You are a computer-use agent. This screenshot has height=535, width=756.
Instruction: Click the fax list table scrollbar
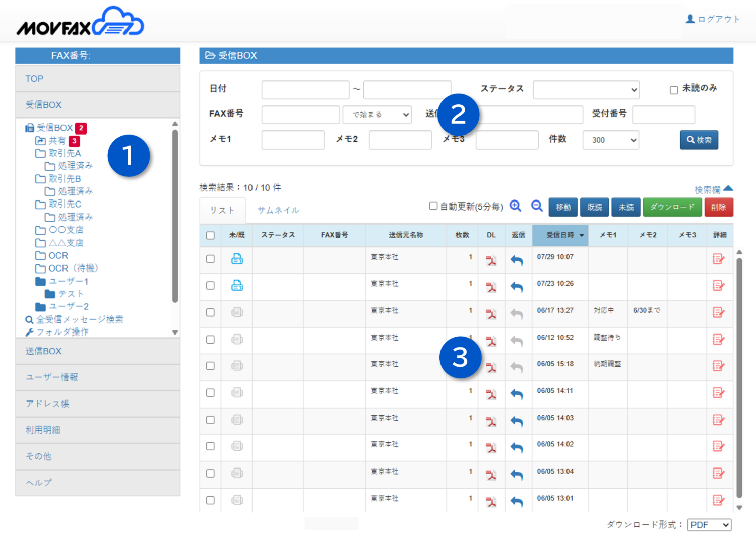(739, 378)
